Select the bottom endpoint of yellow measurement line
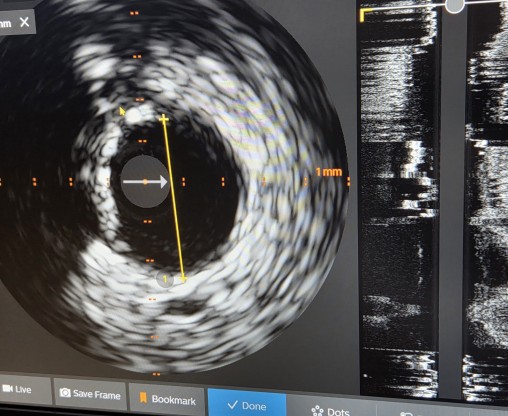This screenshot has height=416, width=508. 183,279
